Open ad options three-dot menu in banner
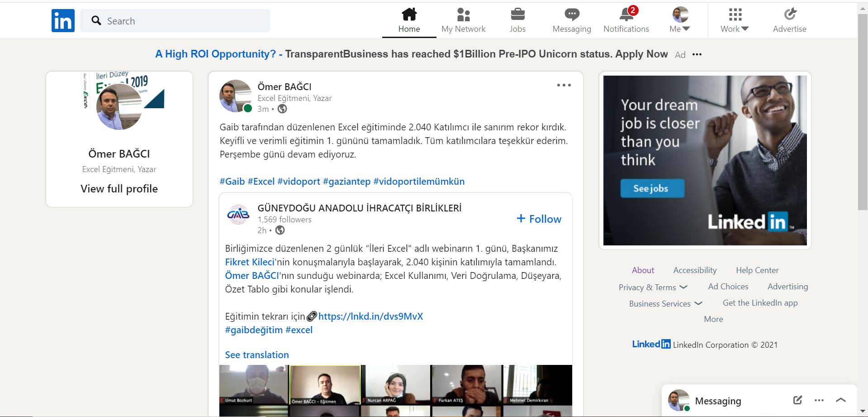Screen dimensions: 868x417 pyautogui.click(x=697, y=54)
